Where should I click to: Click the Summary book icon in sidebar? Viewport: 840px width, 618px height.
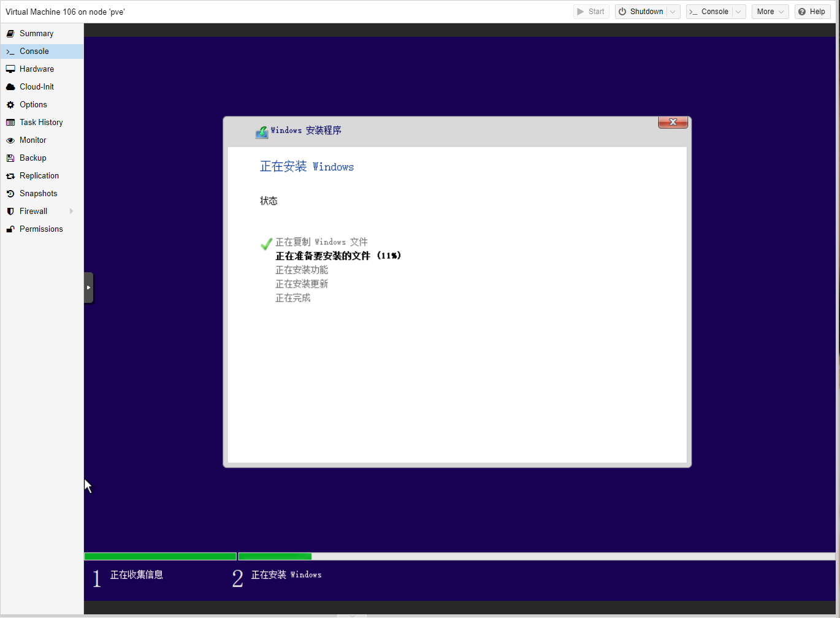10,34
